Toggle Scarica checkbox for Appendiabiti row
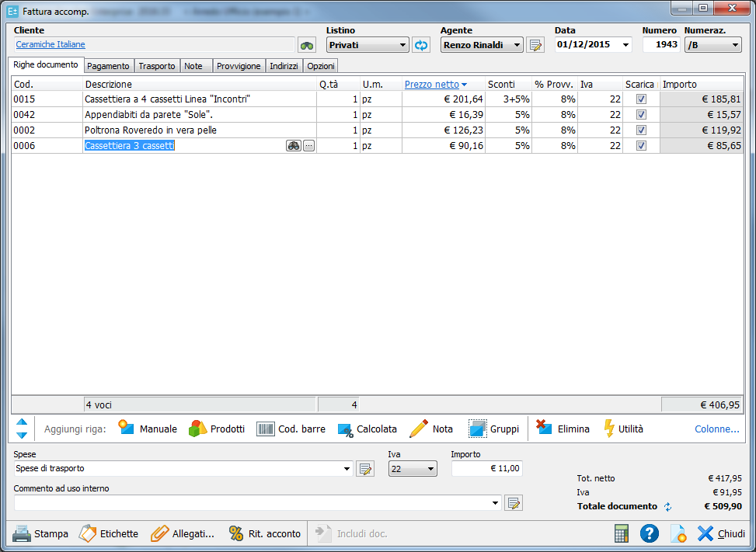The height and width of the screenshot is (552, 756). [641, 115]
